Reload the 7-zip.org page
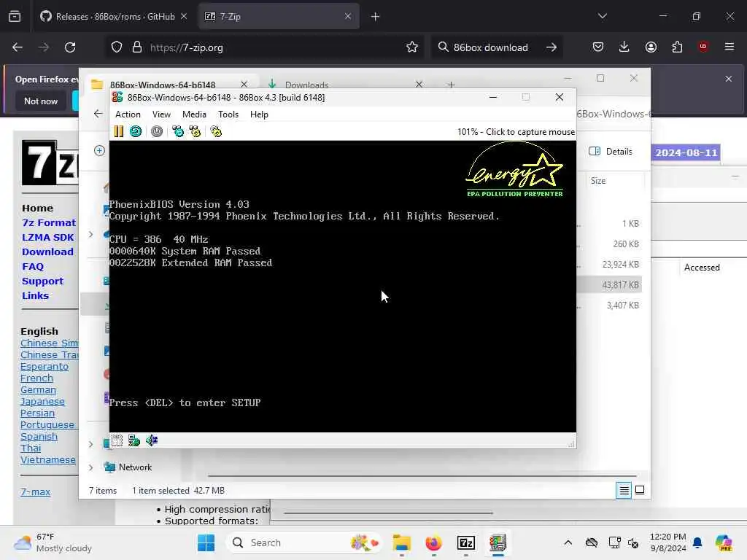This screenshot has width=747, height=560. tap(70, 47)
